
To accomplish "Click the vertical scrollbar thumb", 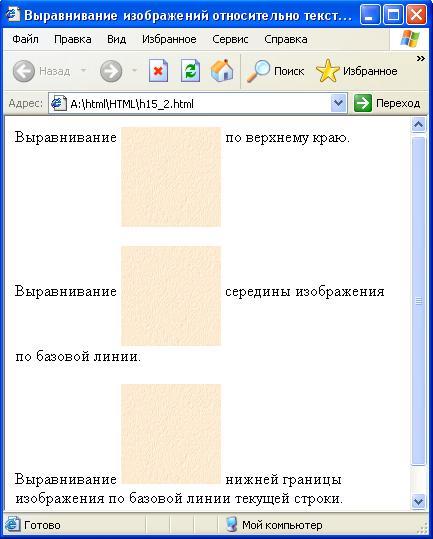I will (x=418, y=301).
